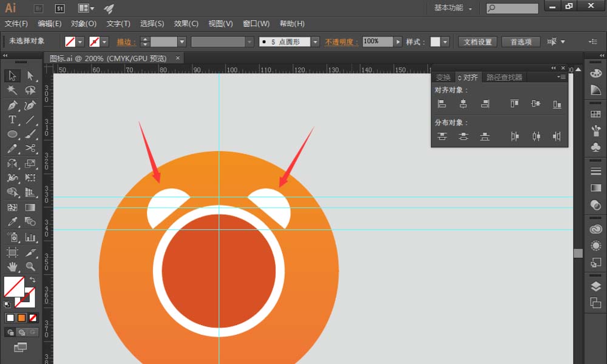607x364 pixels.
Task: Change screen mode button
Action: tap(20, 348)
